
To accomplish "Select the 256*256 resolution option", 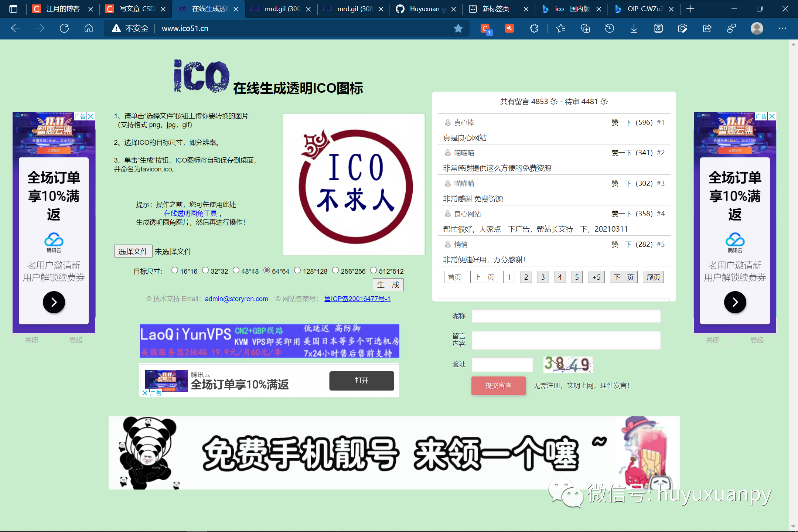I will tap(335, 270).
